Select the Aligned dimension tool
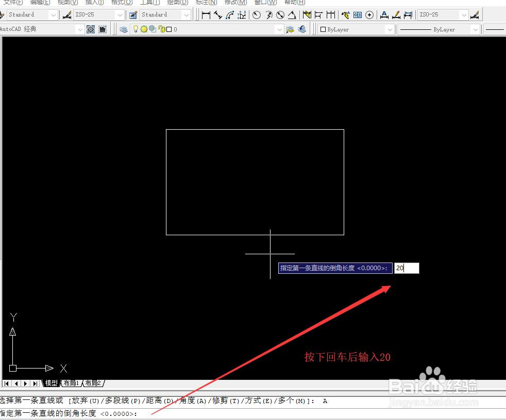 pos(218,15)
